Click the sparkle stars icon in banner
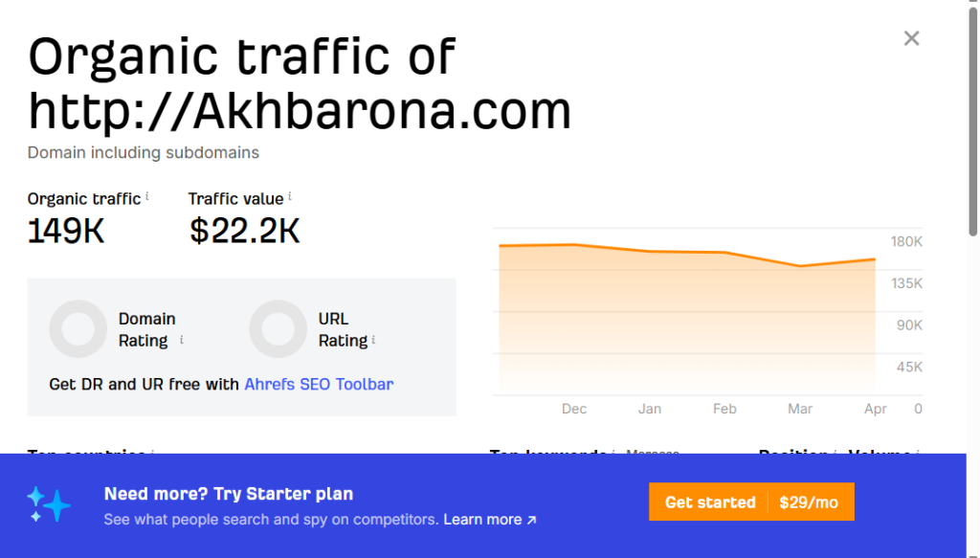The image size is (980, 558). (x=48, y=504)
